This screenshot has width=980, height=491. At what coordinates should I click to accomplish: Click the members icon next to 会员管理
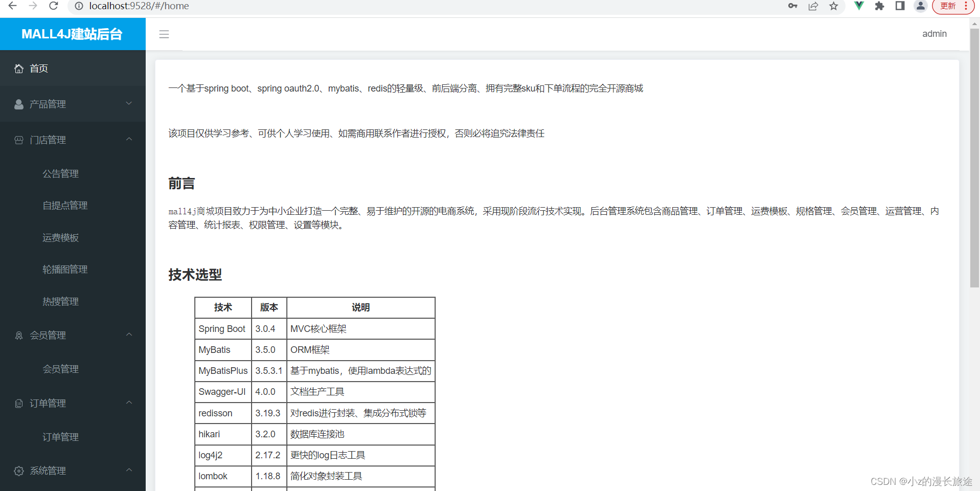point(19,335)
